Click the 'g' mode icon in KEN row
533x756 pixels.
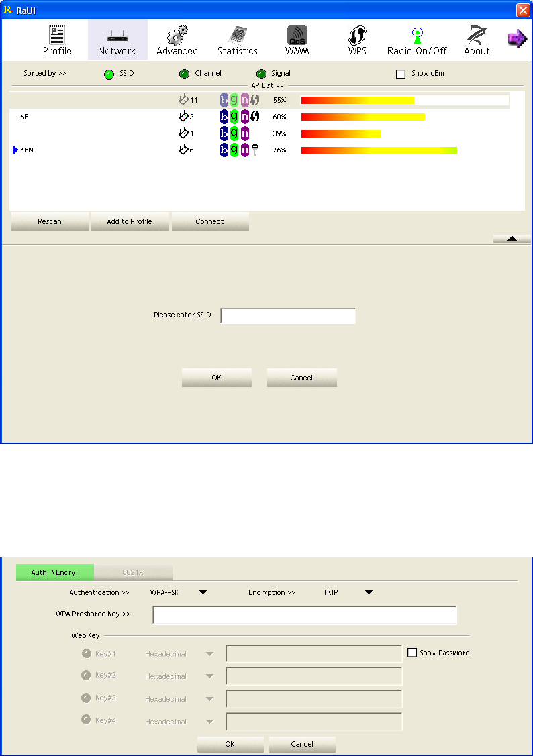tap(234, 150)
